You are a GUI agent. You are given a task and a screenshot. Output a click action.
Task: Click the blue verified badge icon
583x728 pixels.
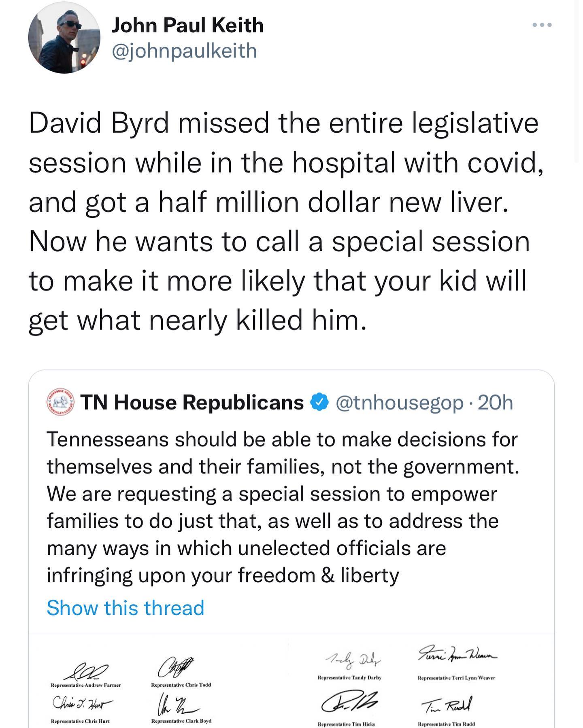tap(319, 402)
